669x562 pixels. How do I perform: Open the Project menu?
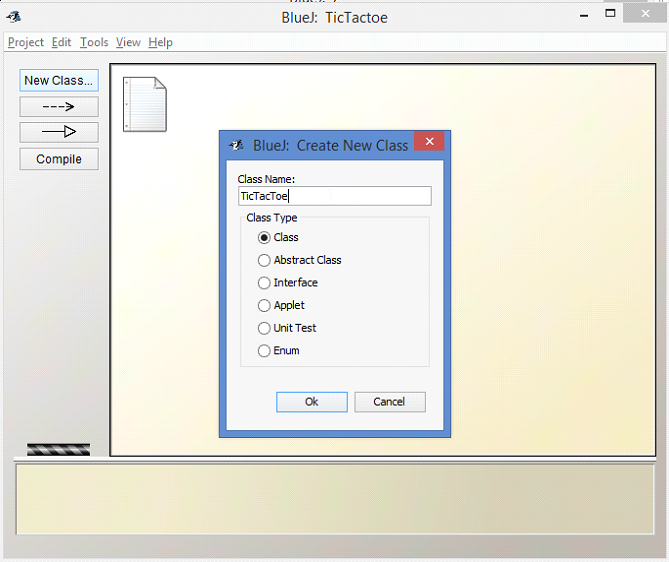point(26,42)
